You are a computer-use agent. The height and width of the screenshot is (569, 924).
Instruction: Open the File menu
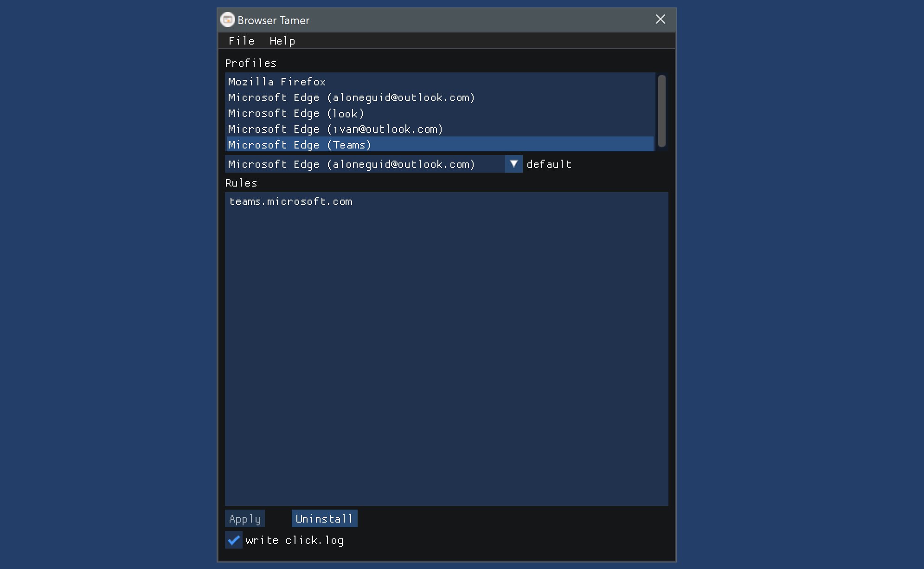coord(241,41)
